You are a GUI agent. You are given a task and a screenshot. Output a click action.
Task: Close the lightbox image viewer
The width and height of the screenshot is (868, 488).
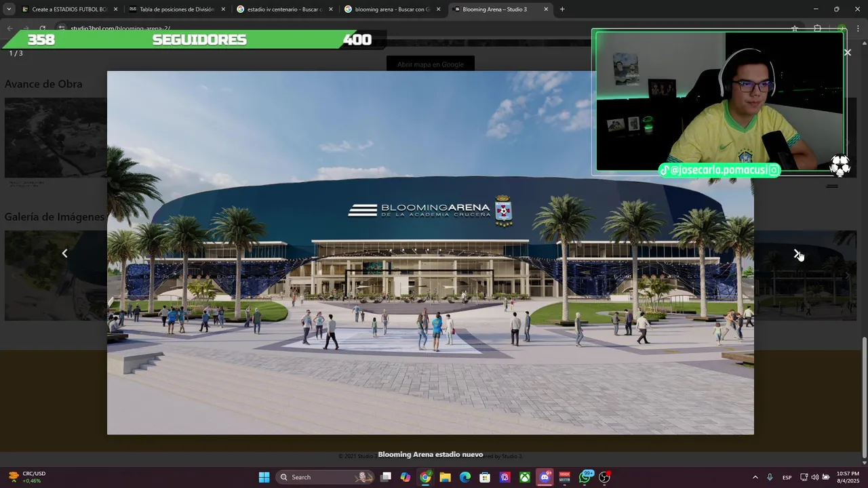[847, 52]
